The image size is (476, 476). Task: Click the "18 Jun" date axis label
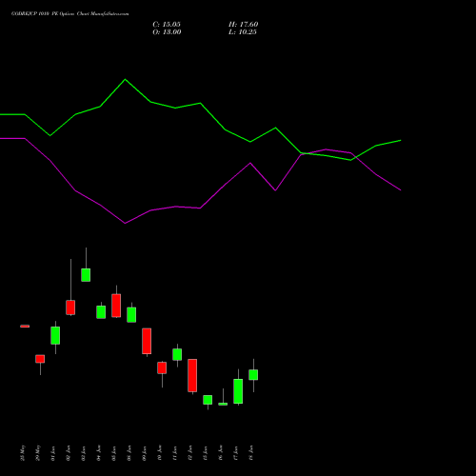pyautogui.click(x=251, y=453)
